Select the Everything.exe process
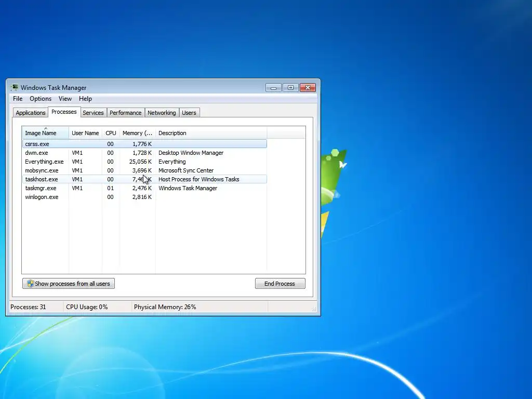Image resolution: width=532 pixels, height=399 pixels. tap(144, 162)
